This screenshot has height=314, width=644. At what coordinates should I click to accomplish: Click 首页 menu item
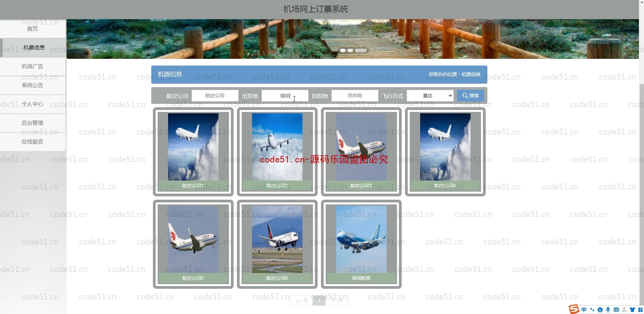[x=33, y=28]
